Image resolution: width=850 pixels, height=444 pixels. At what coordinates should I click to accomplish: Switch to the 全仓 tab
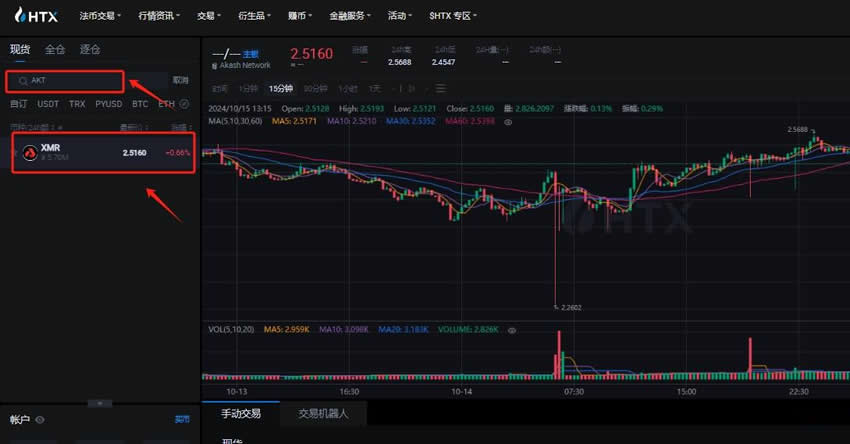55,49
